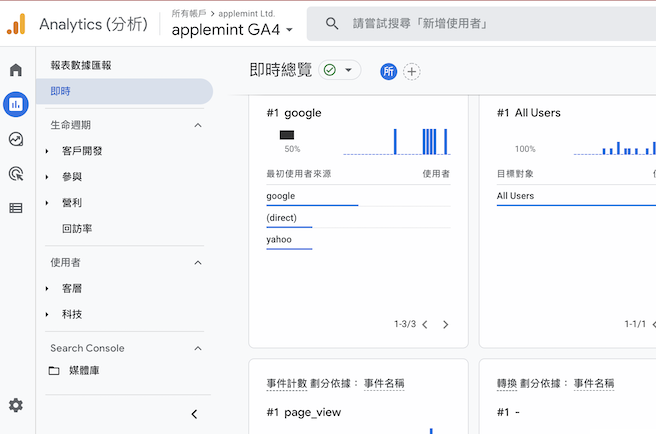The image size is (656, 434).
Task: Expand the 客戶開發 tree item
Action: [47, 151]
